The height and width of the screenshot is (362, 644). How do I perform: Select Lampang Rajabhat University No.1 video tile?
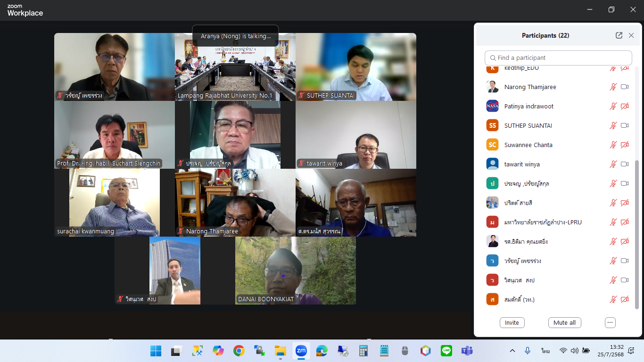tap(235, 67)
